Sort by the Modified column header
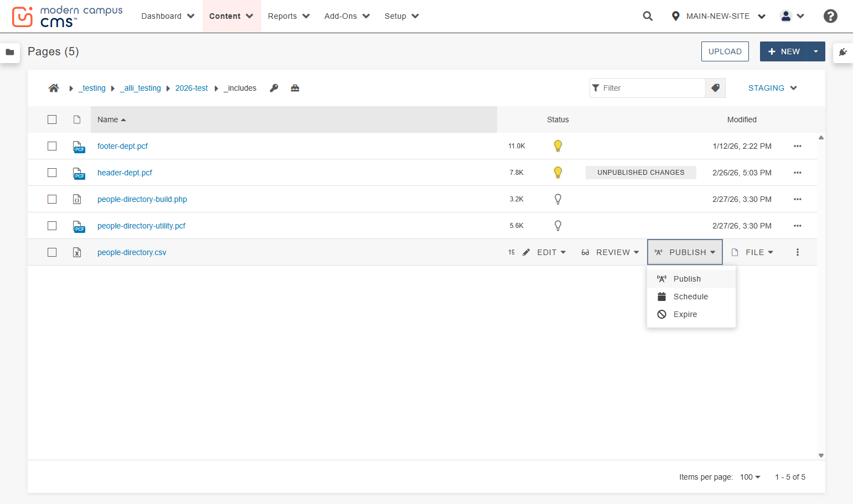Image resolution: width=853 pixels, height=504 pixels. click(742, 119)
